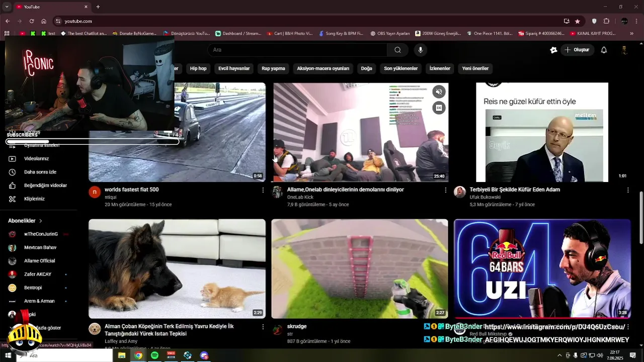This screenshot has width=644, height=362.
Task: Select the Doğa filter chip
Action: 366,68
